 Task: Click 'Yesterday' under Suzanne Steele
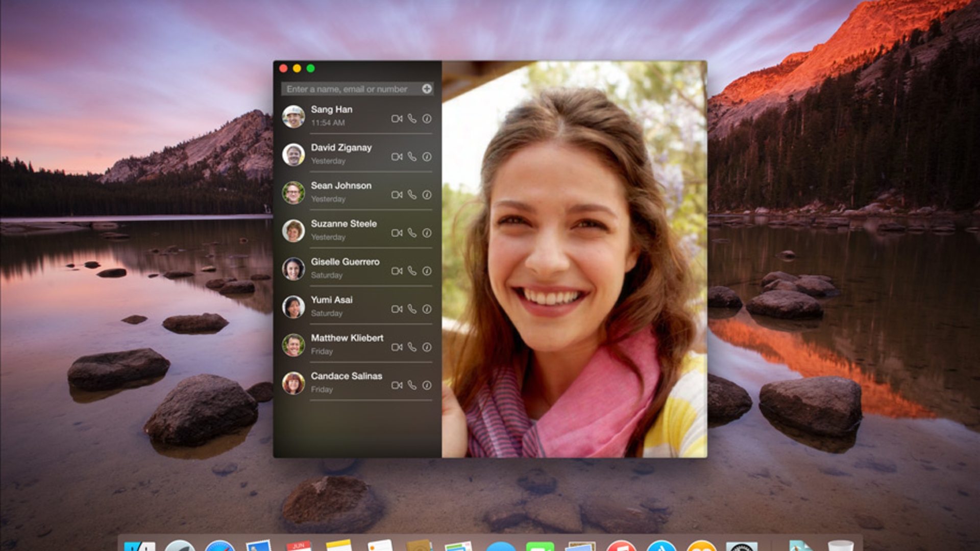328,237
